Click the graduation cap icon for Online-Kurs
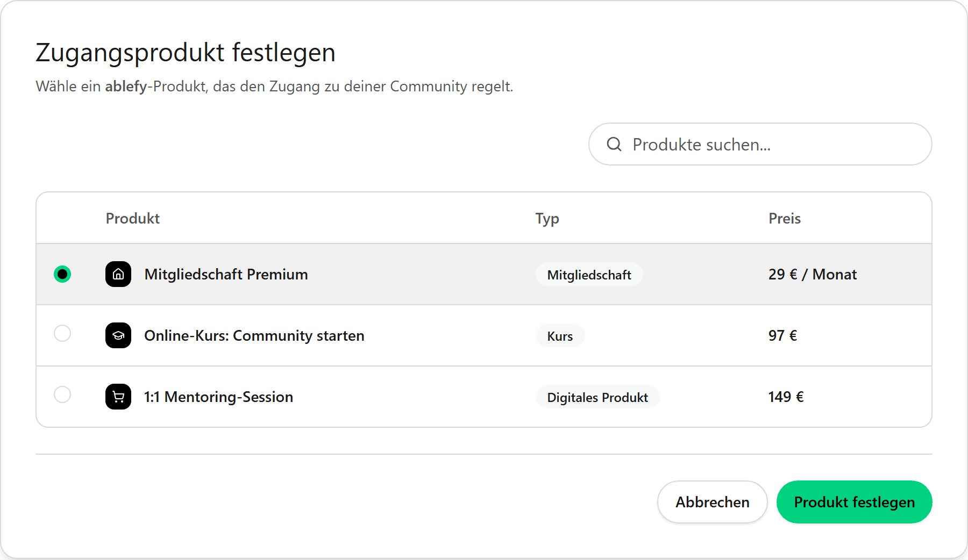 (x=118, y=335)
